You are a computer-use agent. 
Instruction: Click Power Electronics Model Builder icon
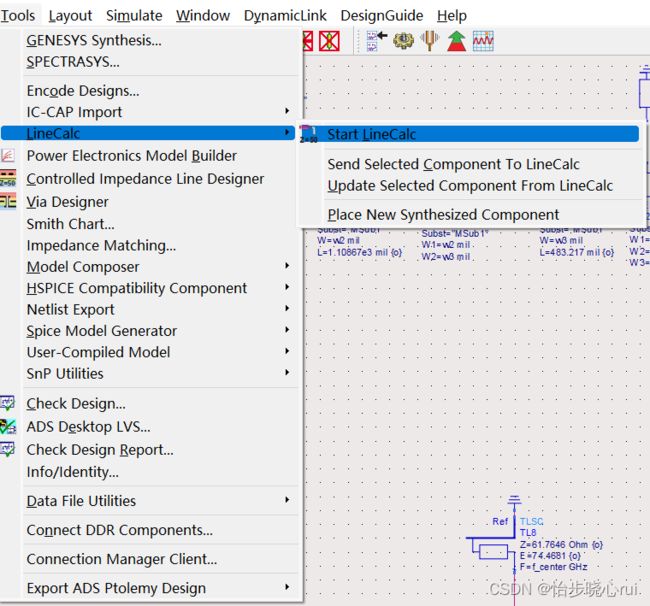click(x=8, y=156)
